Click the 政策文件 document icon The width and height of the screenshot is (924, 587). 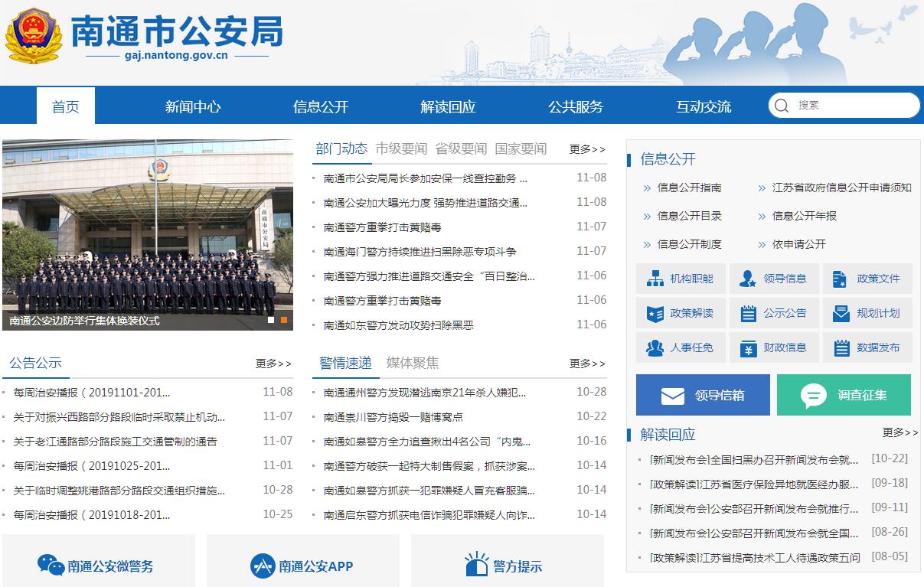(x=841, y=279)
